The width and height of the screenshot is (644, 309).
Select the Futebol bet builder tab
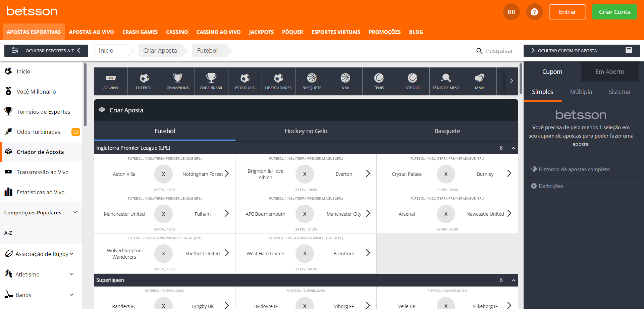[x=165, y=131]
